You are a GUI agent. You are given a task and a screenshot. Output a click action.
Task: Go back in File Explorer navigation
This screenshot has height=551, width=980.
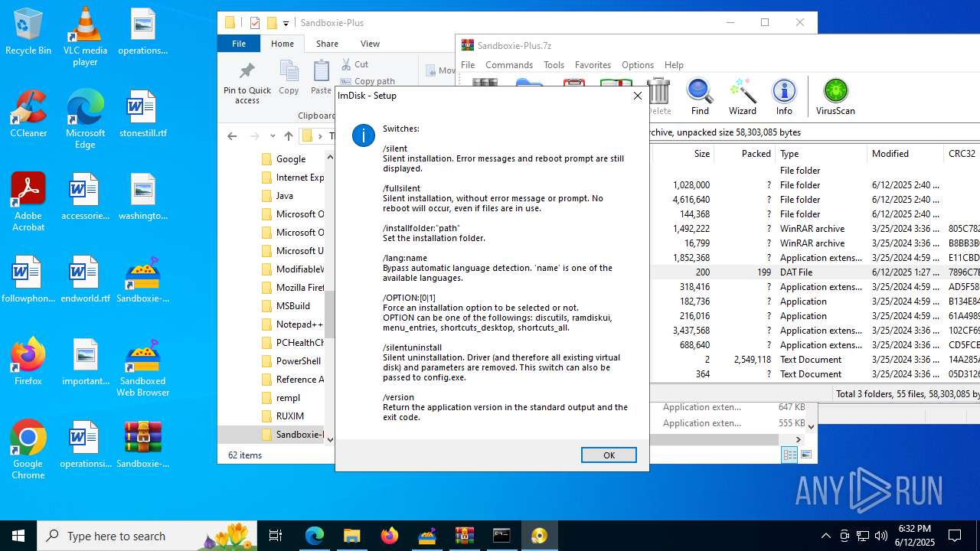click(232, 136)
